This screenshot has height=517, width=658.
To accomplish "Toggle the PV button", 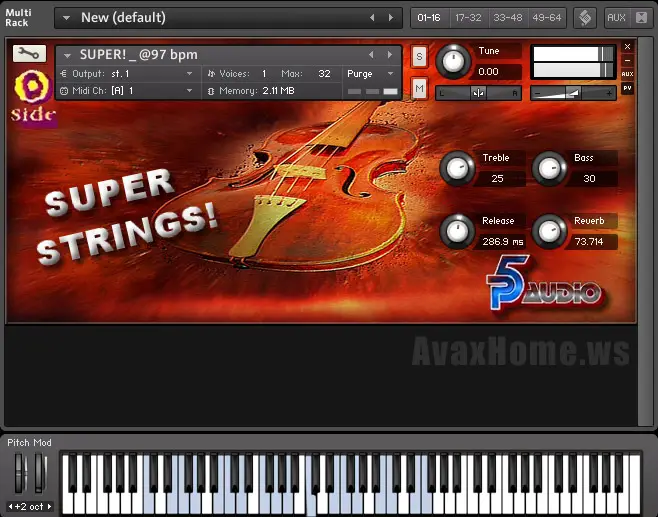I will coord(627,88).
